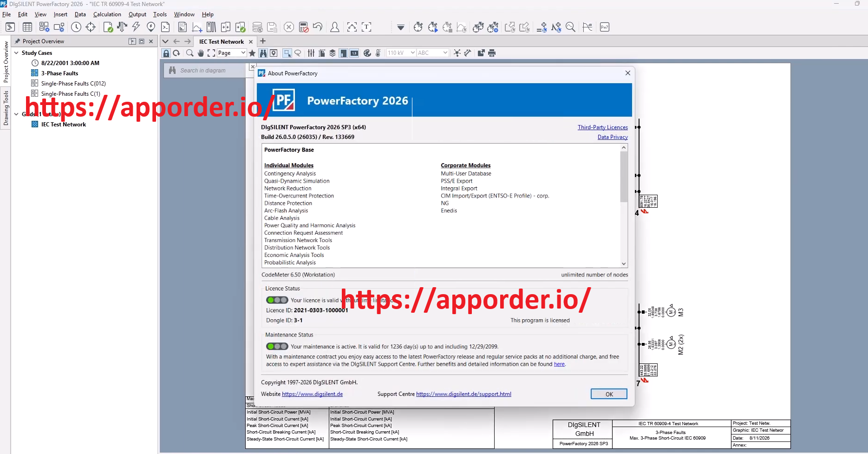Toggle the binoculars search-in-diagram button
The height and width of the screenshot is (454, 868).
tap(263, 53)
